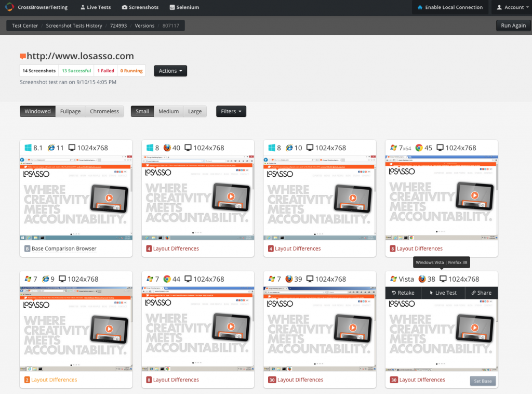The height and width of the screenshot is (394, 532).
Task: Open the IE 10 screenshot thumbnail
Action: coord(320,198)
